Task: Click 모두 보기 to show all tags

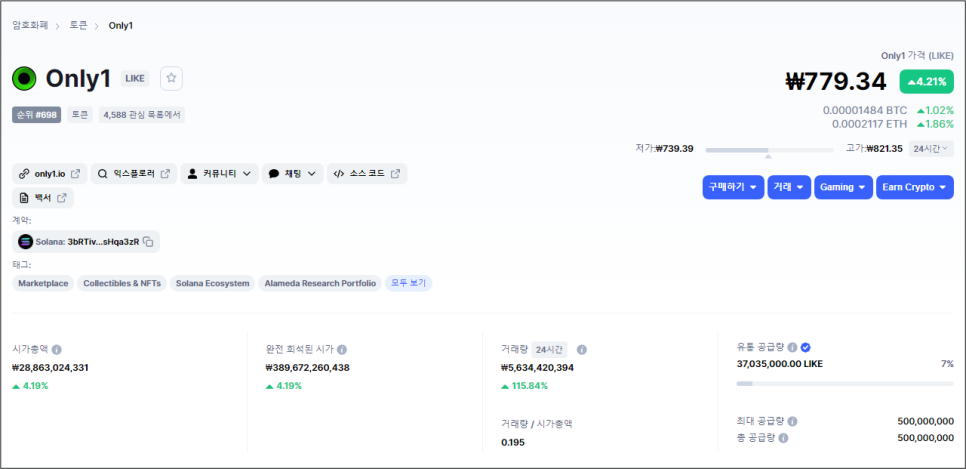Action: click(x=408, y=283)
